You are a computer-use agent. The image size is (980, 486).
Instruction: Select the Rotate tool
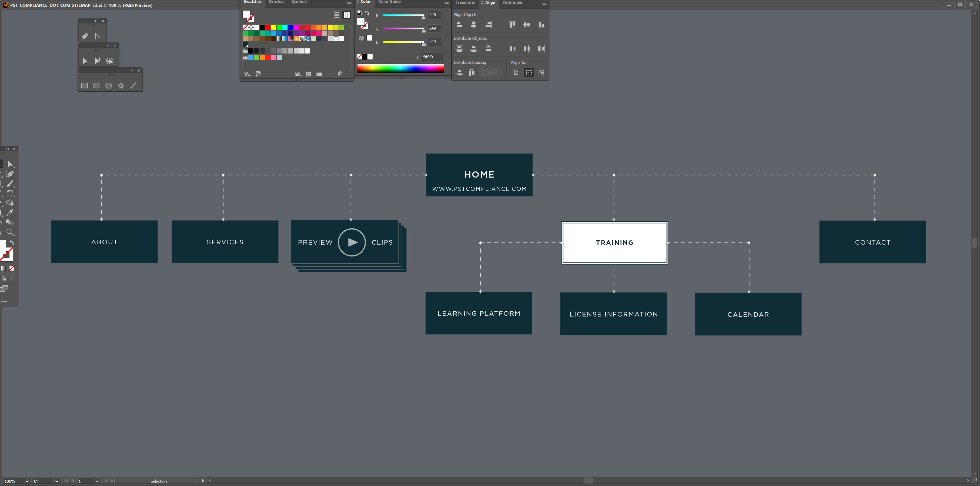point(10,193)
